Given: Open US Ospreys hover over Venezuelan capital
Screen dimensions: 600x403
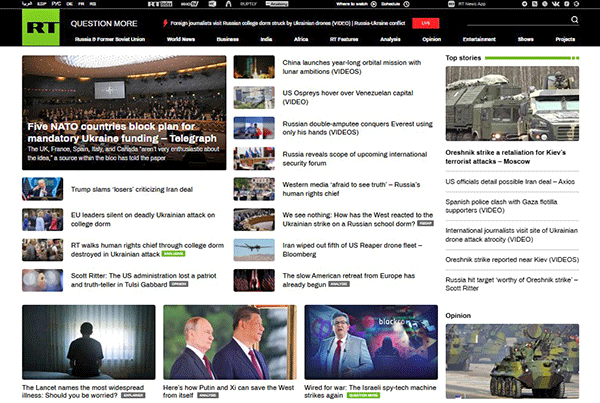Looking at the screenshot, I should (348, 97).
